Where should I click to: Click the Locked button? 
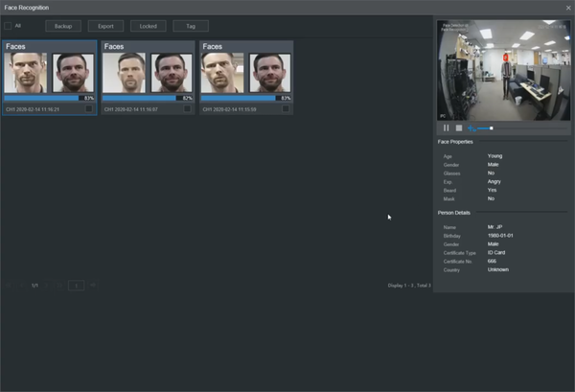point(149,26)
